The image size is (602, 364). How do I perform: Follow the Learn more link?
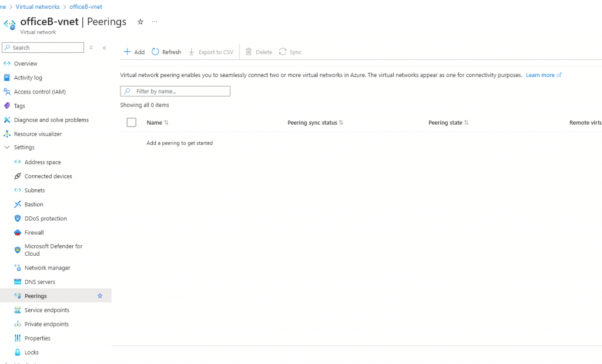pyautogui.click(x=540, y=75)
